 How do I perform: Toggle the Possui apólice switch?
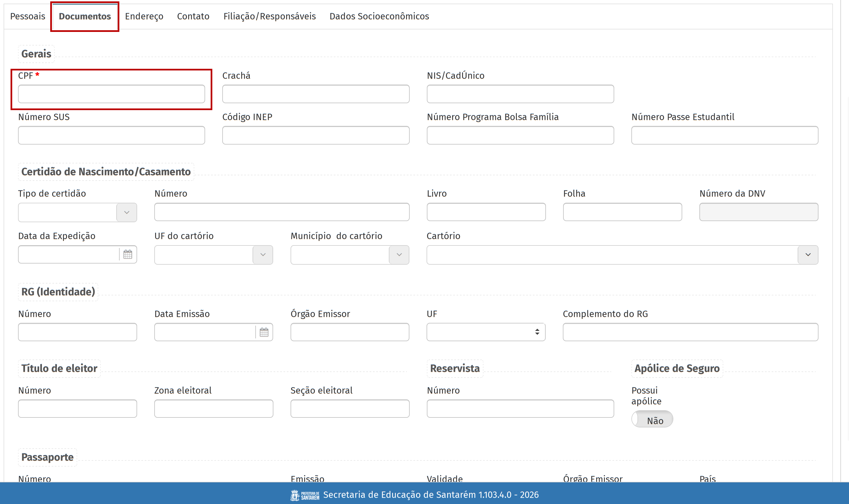click(x=652, y=420)
